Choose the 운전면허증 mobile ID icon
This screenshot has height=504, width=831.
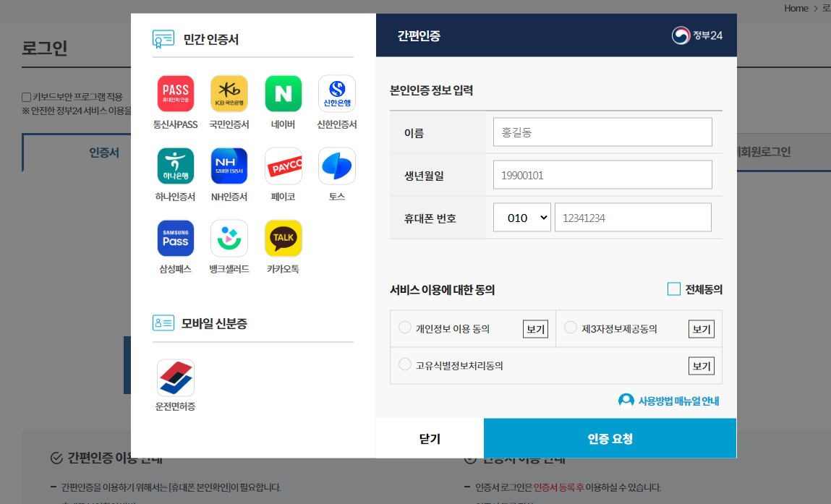pyautogui.click(x=176, y=378)
